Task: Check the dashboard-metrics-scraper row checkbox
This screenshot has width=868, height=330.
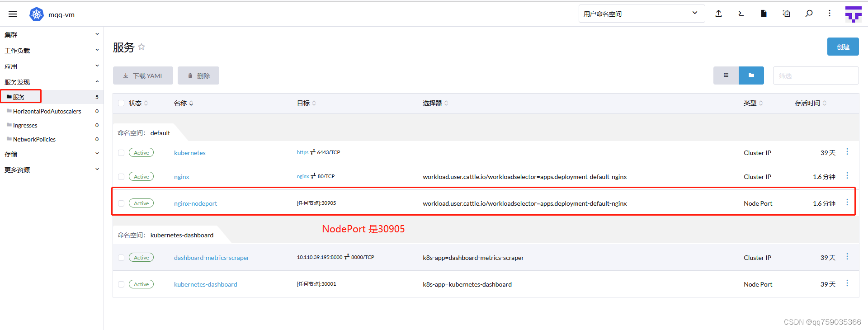Action: pyautogui.click(x=121, y=258)
